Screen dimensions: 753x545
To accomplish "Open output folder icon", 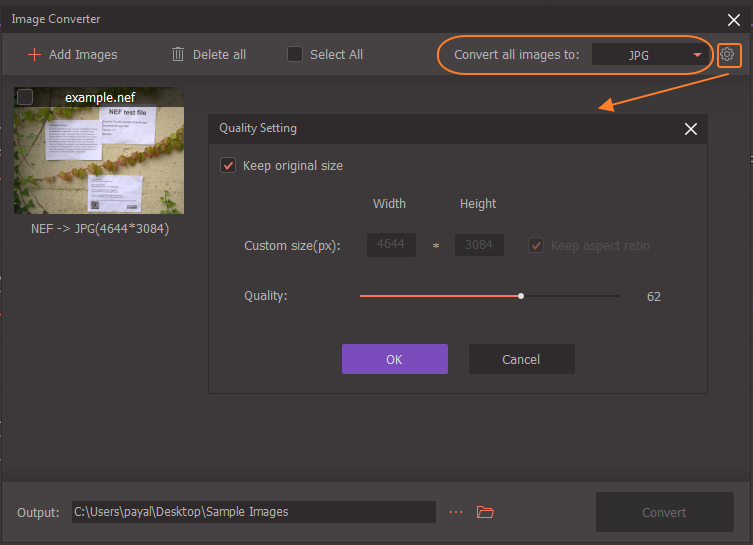I will coord(485,512).
